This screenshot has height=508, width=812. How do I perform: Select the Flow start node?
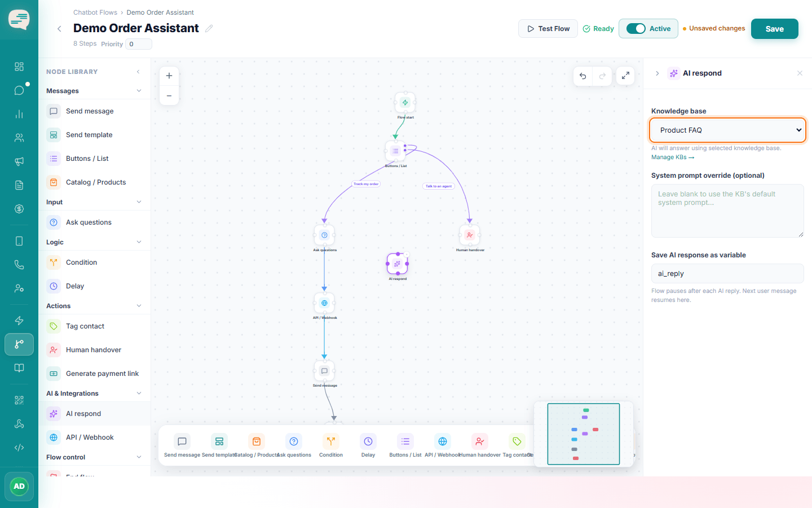tap(405, 103)
